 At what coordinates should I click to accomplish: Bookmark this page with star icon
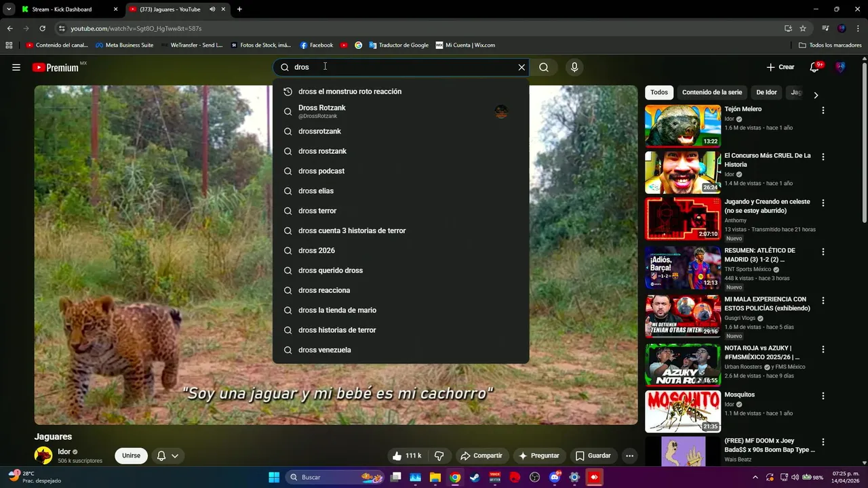[x=803, y=28]
